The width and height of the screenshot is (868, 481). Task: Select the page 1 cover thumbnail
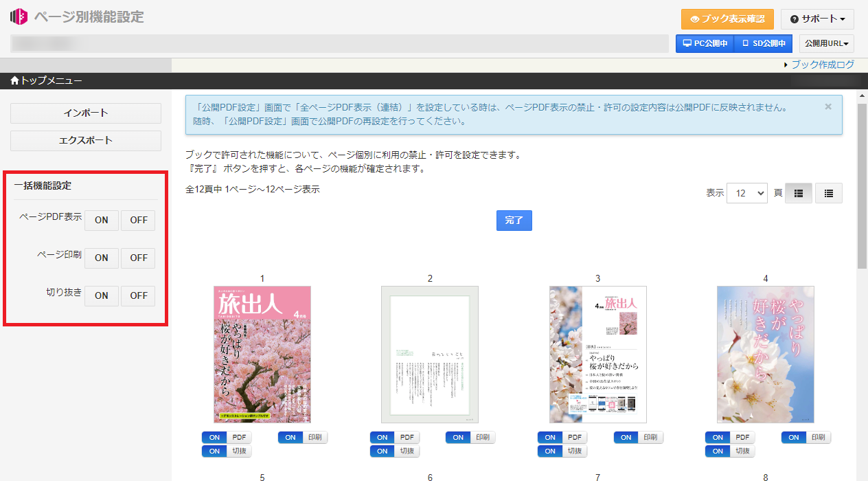coord(262,354)
